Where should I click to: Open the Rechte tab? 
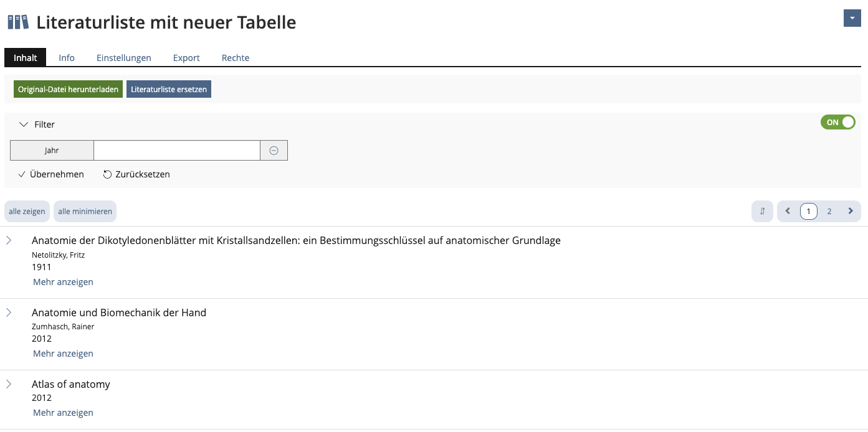click(x=236, y=58)
